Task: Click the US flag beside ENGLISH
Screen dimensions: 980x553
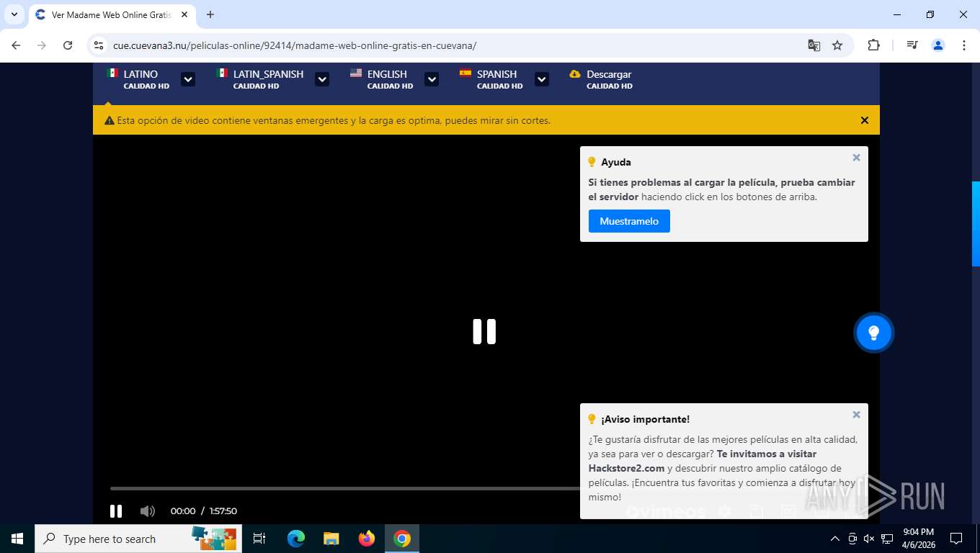Action: pos(356,73)
